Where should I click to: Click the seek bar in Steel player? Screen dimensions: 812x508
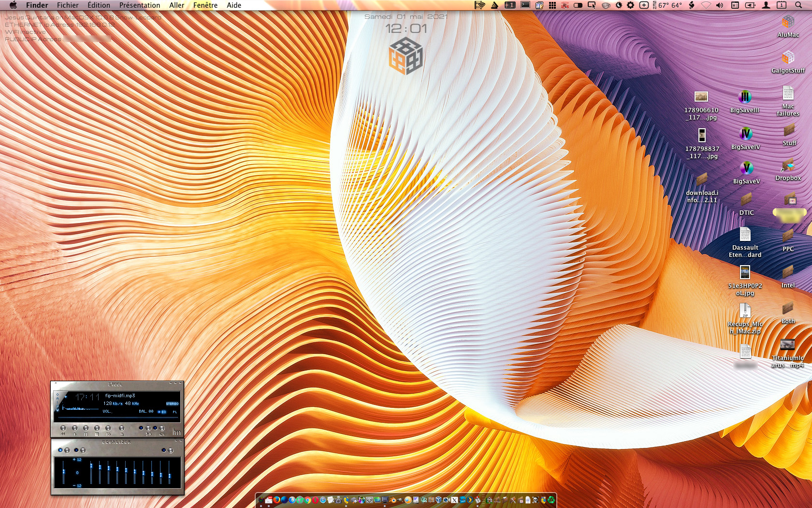118,417
